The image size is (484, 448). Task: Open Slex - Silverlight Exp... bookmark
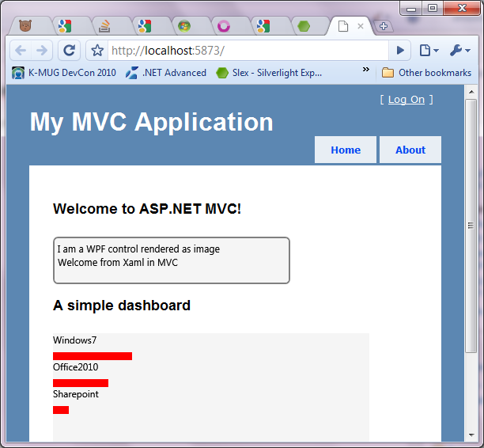269,73
